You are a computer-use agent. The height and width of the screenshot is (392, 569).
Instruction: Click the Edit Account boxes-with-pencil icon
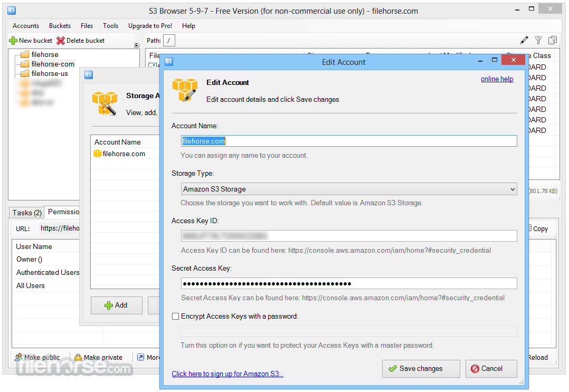click(x=185, y=90)
